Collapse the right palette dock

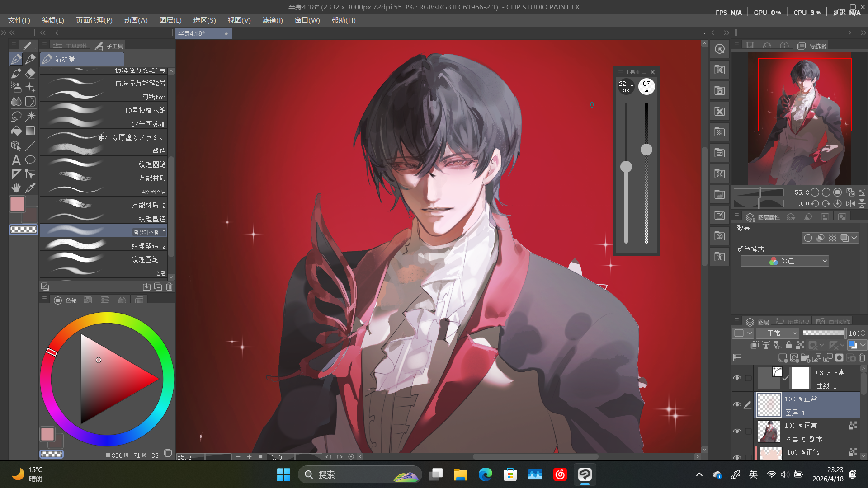tap(863, 33)
